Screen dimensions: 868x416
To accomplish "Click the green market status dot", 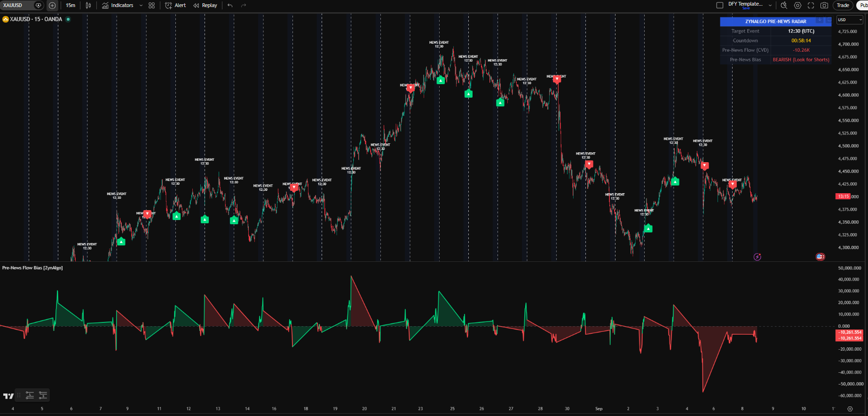I will tap(68, 19).
